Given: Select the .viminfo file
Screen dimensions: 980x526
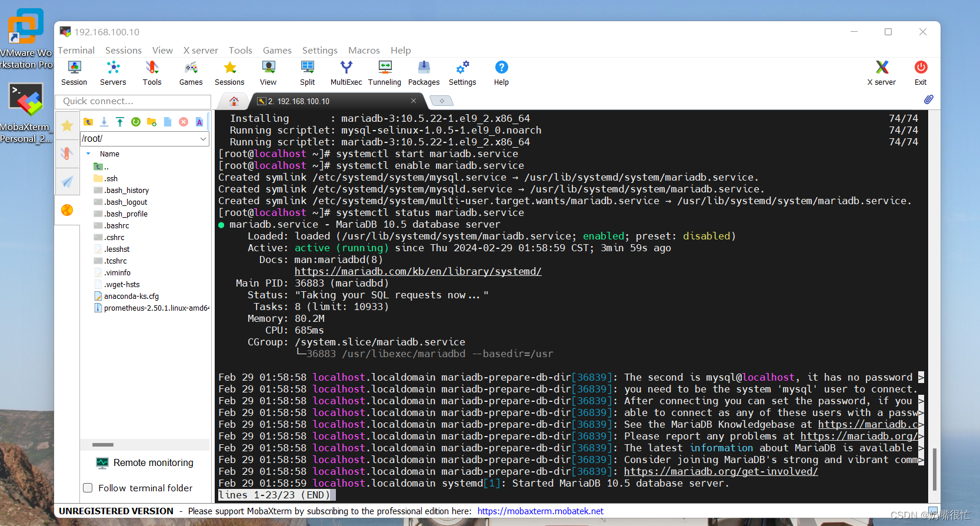Looking at the screenshot, I should pyautogui.click(x=112, y=272).
